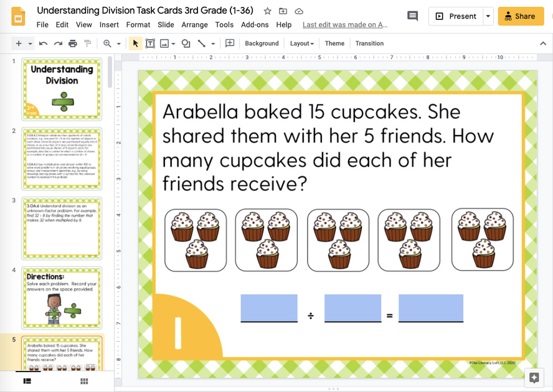Viewport: 553px width, 392px height.
Task: Star the presentation next to its title
Action: click(x=266, y=11)
